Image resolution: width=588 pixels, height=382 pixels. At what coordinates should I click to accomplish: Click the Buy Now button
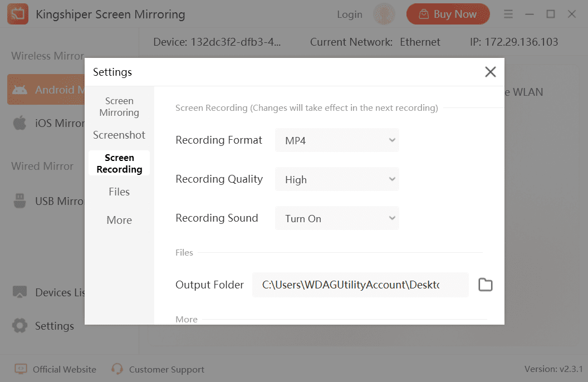pos(448,14)
